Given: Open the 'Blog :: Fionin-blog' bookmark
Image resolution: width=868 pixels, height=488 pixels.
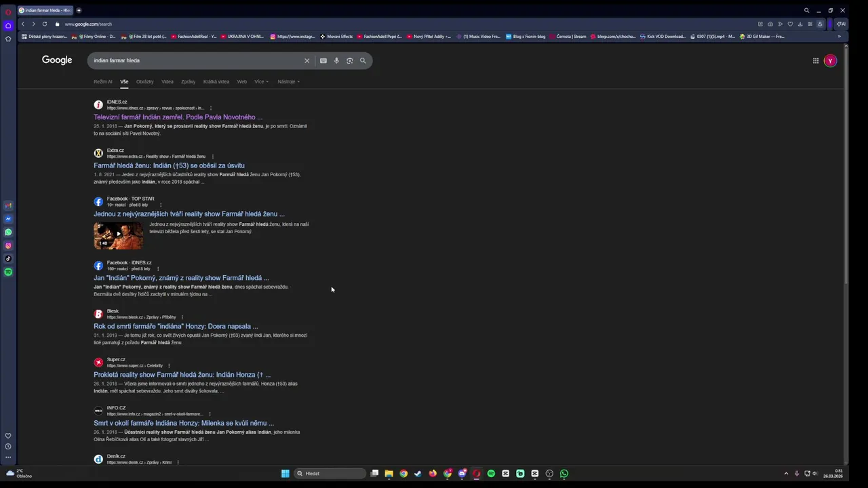Looking at the screenshot, I should [526, 37].
